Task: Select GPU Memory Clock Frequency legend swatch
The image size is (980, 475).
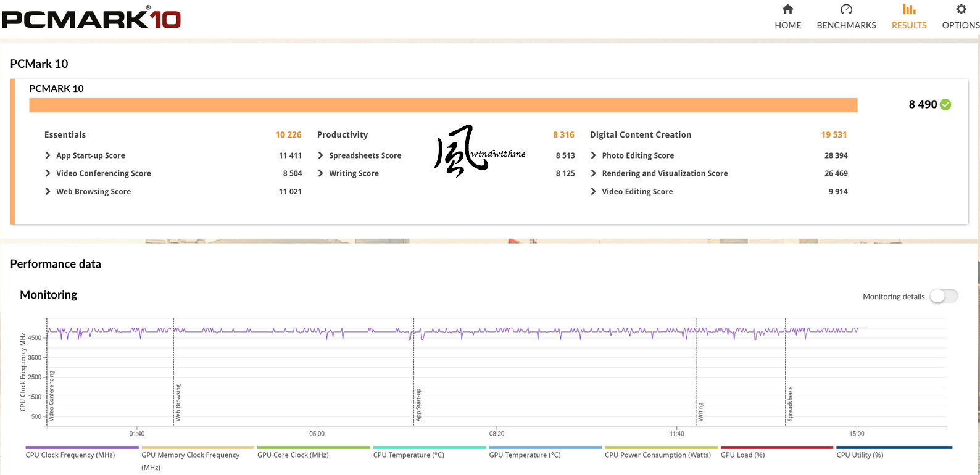Action: pyautogui.click(x=197, y=447)
